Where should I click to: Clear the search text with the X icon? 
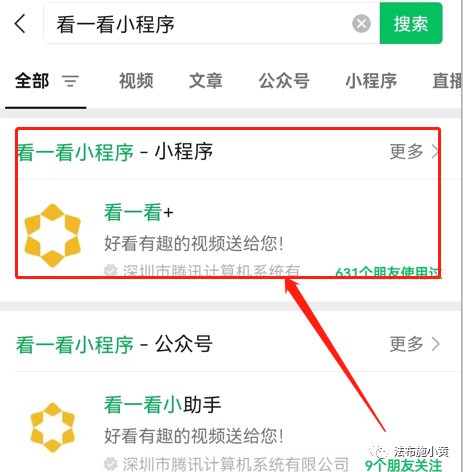pos(361,24)
